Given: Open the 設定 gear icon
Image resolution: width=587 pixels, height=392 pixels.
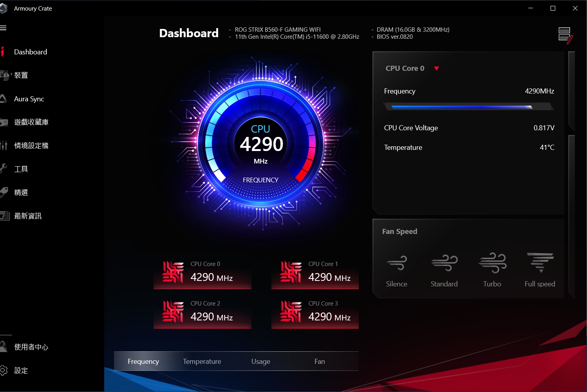Looking at the screenshot, I should tap(4, 370).
